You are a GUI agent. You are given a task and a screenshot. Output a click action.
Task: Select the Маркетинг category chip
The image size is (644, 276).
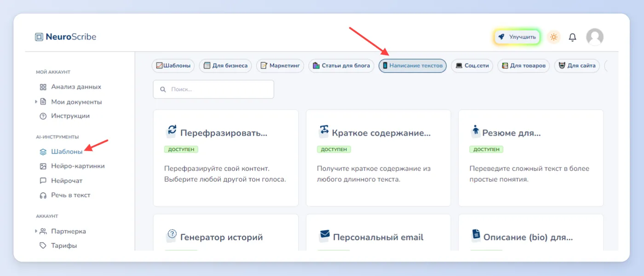[x=280, y=66]
